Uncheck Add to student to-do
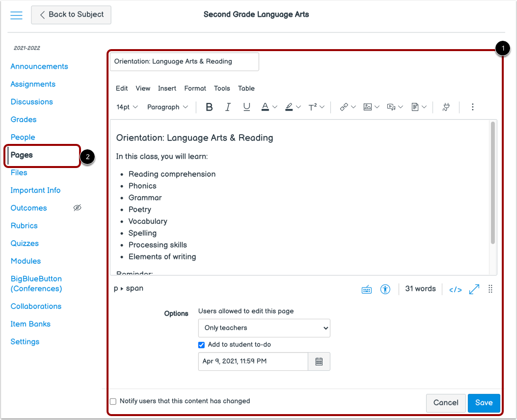517x420 pixels. (x=201, y=344)
